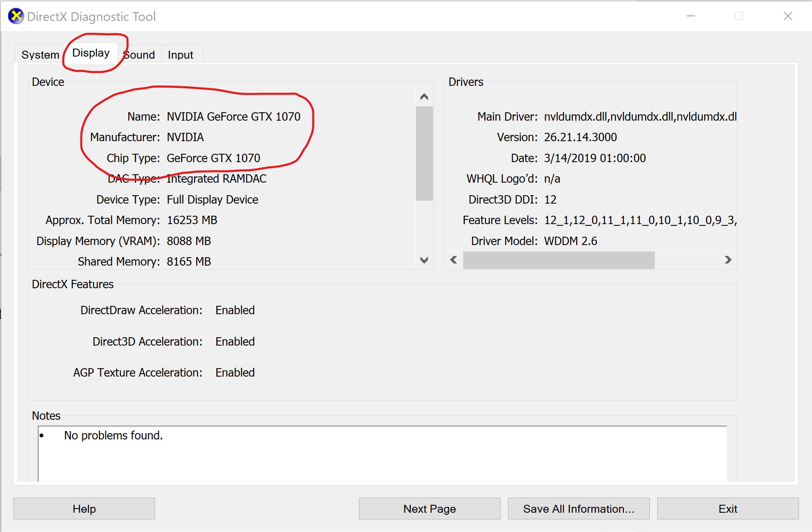The image size is (812, 532).
Task: Click the Chip Type value GeForce GTX 1070
Action: 213,158
